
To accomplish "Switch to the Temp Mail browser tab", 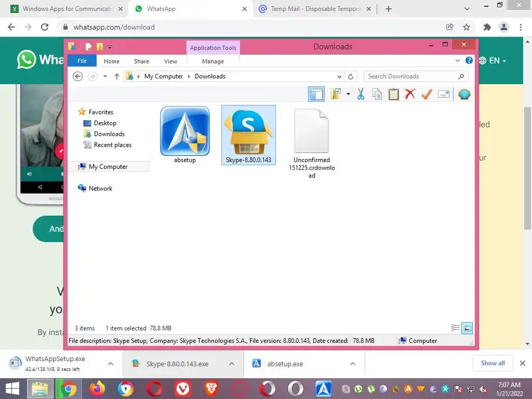I will click(x=315, y=9).
